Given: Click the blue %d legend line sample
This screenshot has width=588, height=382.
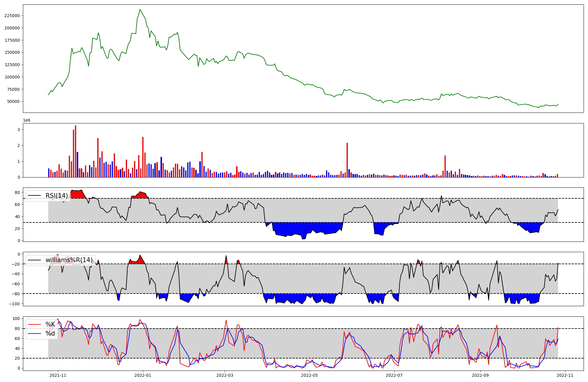Looking at the screenshot, I should point(34,334).
